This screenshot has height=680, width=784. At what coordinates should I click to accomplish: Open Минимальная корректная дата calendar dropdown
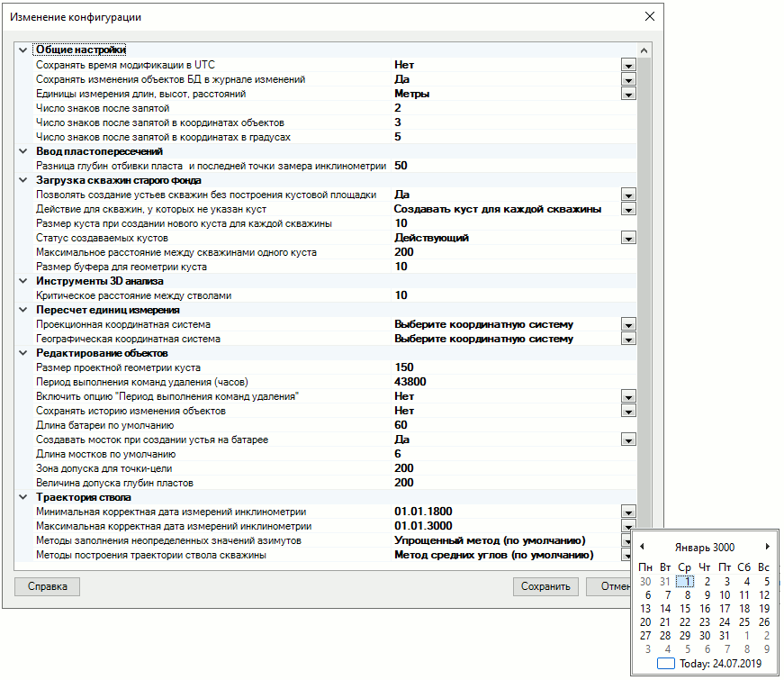[628, 512]
